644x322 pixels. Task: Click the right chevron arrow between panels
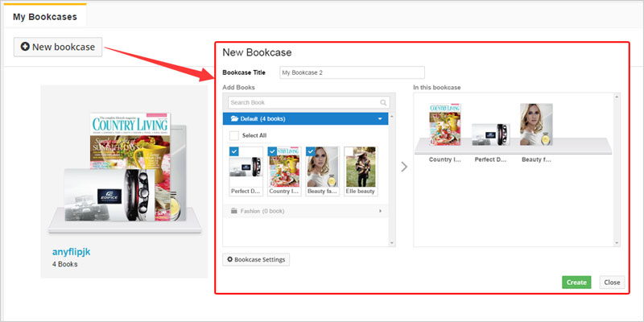[x=404, y=167]
